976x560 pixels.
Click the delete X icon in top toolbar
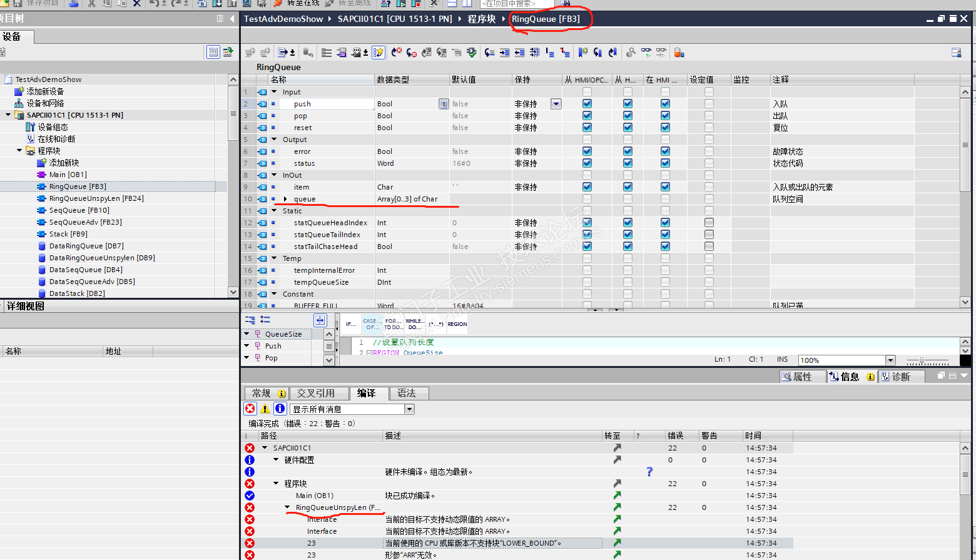[x=137, y=3]
